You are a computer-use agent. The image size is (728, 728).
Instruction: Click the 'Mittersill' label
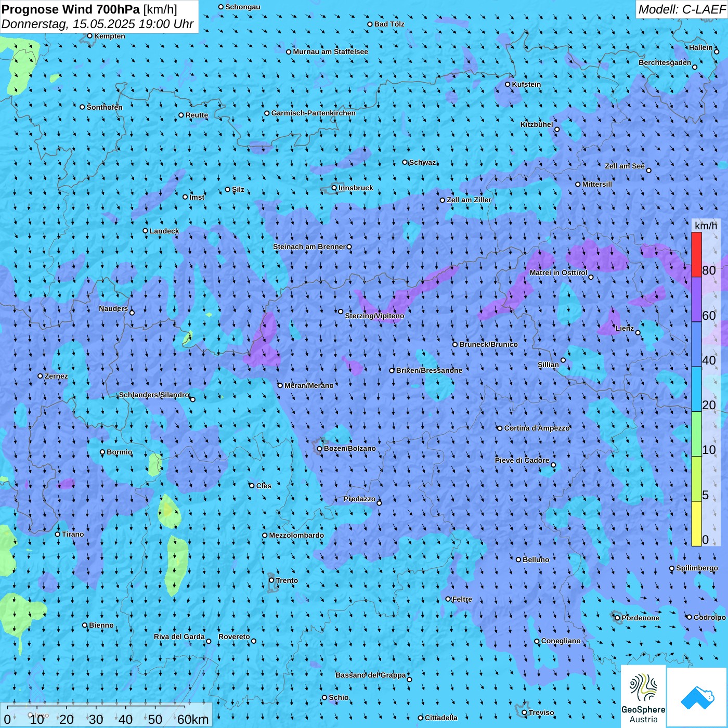pos(597,184)
